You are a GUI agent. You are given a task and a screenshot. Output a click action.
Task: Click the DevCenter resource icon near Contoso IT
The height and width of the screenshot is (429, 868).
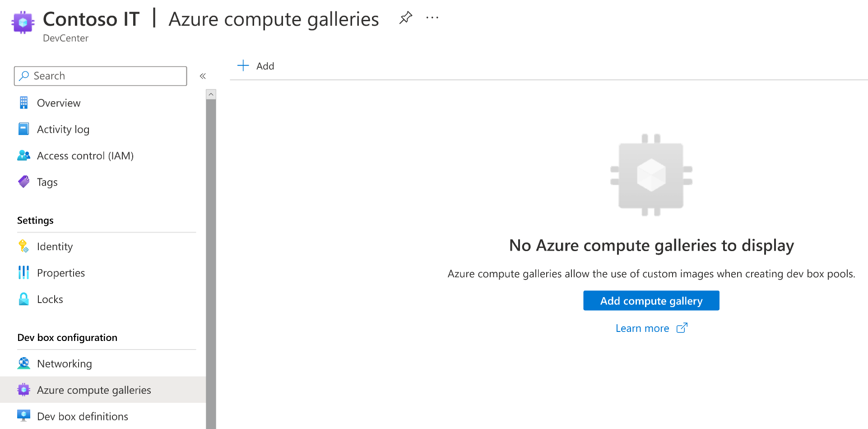click(x=23, y=22)
